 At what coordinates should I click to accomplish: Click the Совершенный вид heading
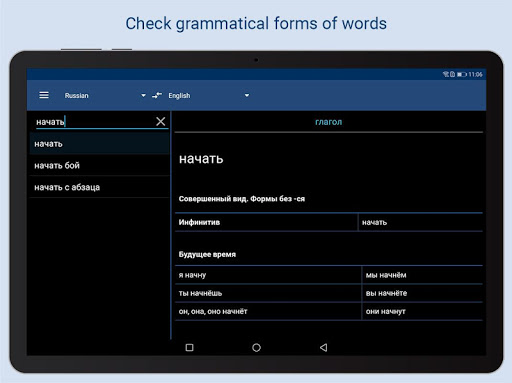coord(242,199)
